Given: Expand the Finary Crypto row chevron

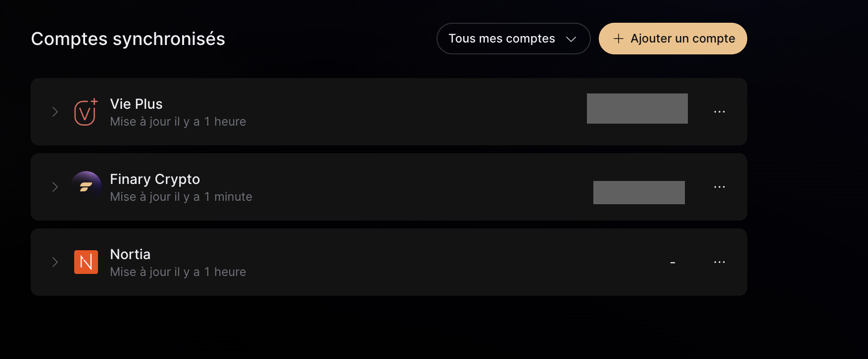Looking at the screenshot, I should pyautogui.click(x=55, y=187).
